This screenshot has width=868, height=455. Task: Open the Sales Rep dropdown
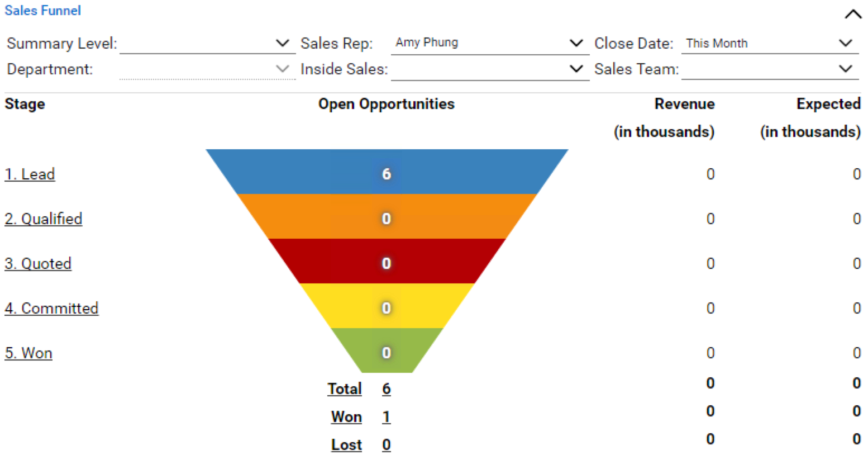coord(489,43)
